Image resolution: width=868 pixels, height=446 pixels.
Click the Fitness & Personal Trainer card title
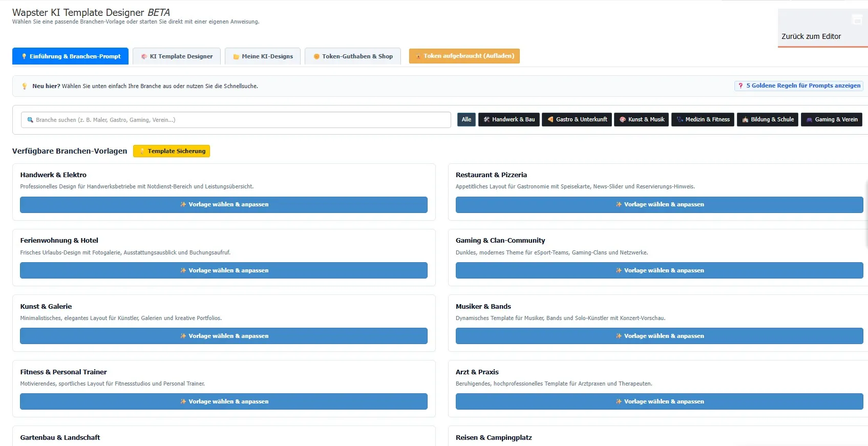pos(63,372)
